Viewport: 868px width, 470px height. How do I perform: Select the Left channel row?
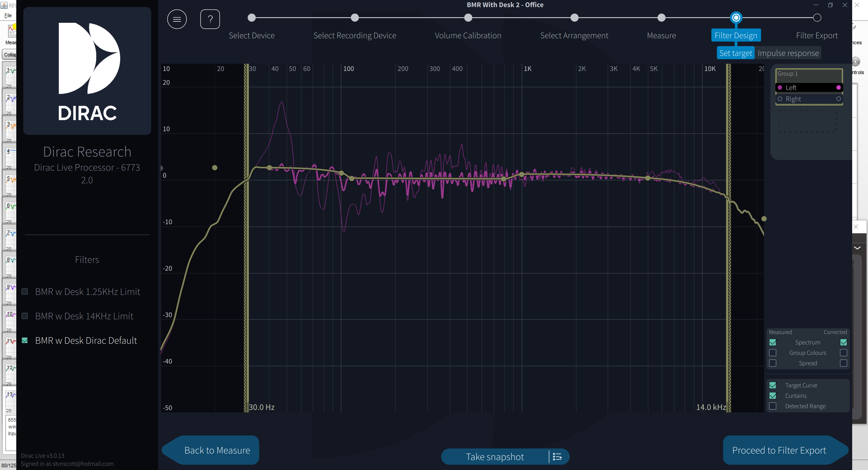[809, 88]
